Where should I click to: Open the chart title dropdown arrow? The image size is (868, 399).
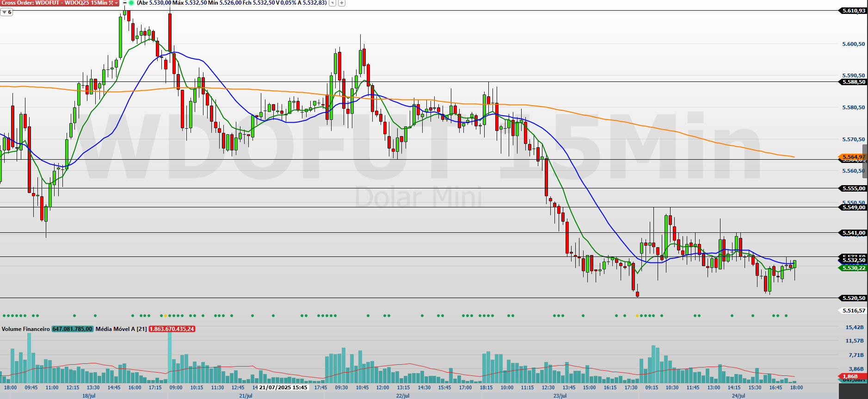pos(116,3)
